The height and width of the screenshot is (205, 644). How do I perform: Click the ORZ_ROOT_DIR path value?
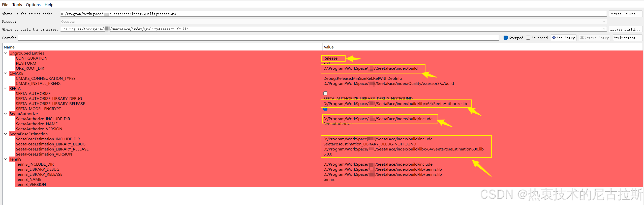[371, 68]
